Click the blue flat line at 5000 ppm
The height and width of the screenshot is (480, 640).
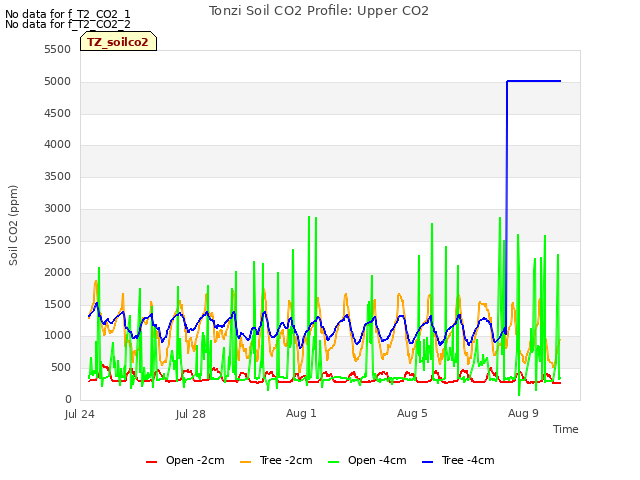[534, 81]
